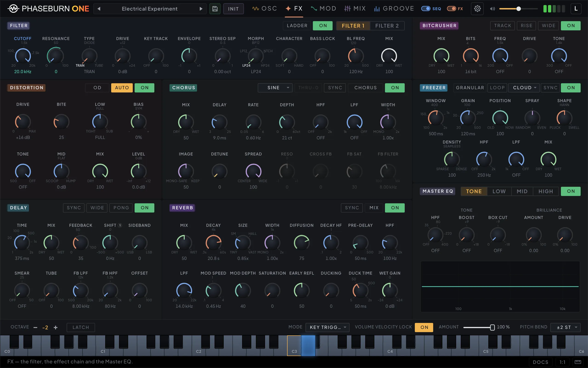Adjust the Master EQ BOOST knob

[466, 235]
